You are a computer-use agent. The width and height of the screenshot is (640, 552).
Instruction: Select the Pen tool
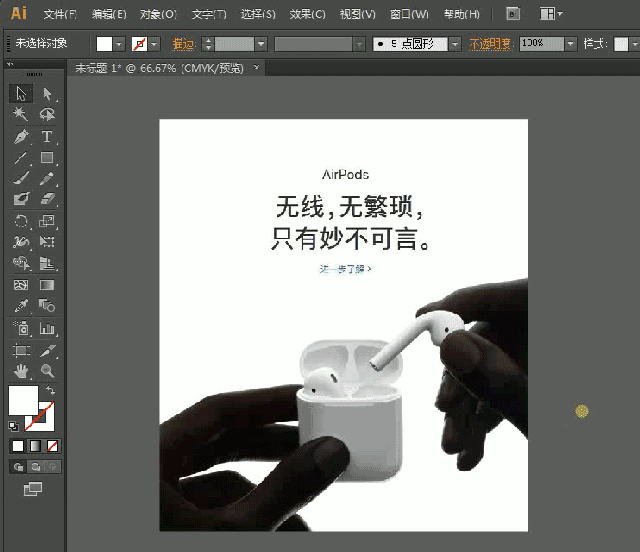pyautogui.click(x=21, y=136)
